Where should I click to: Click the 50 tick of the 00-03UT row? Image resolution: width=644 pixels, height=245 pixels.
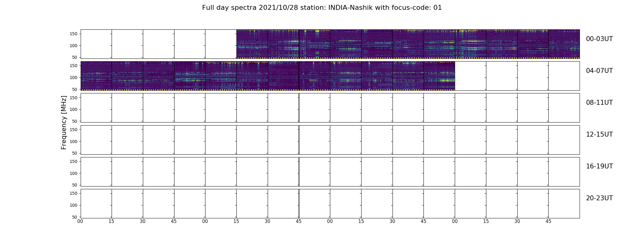coord(75,57)
